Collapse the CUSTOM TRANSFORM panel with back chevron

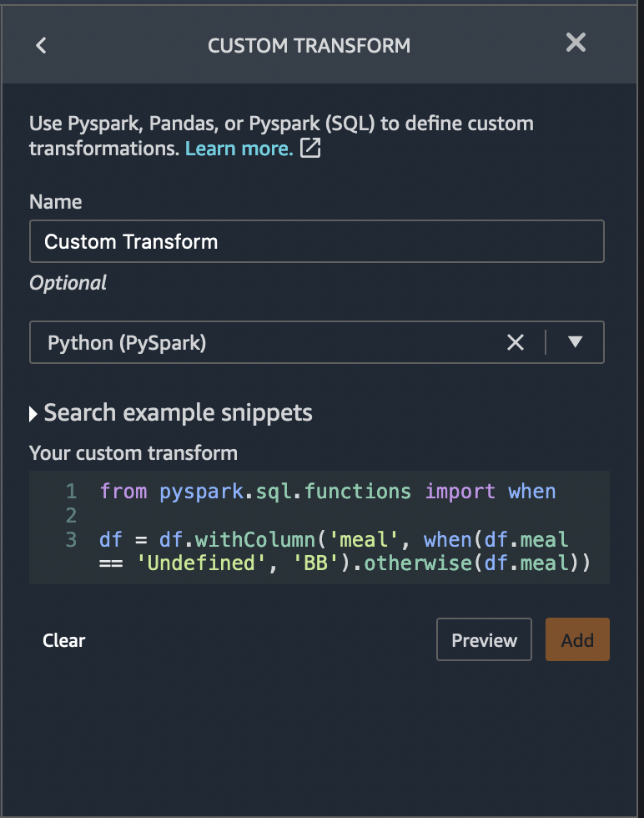point(41,45)
